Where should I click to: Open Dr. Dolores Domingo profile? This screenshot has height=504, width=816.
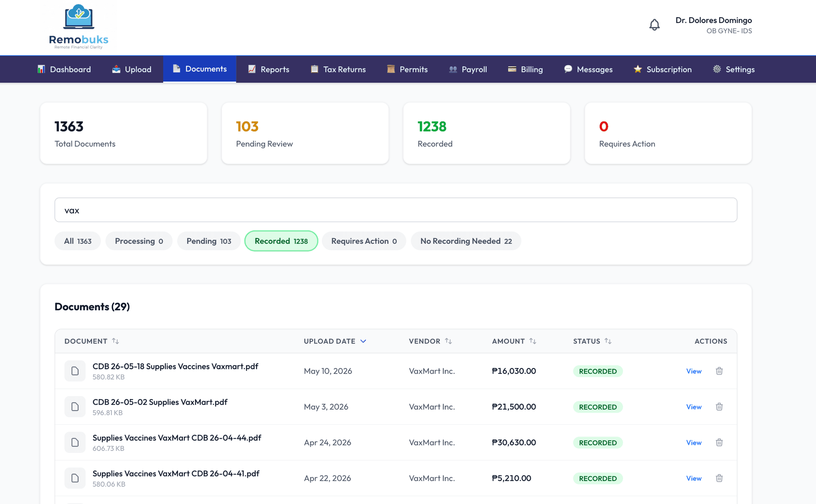(714, 25)
